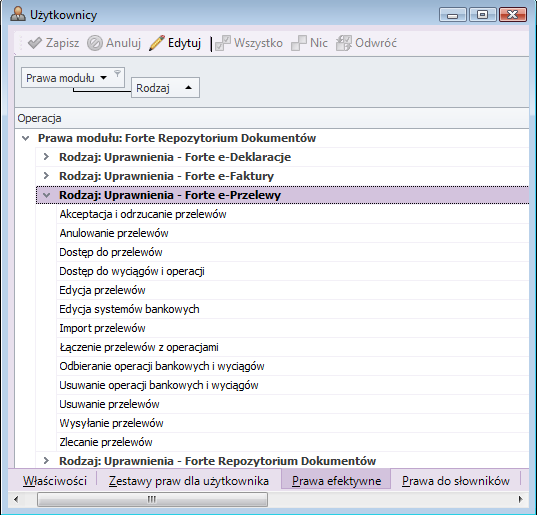The image size is (537, 515).
Task: Click the Odwróć invert selection icon
Action: [344, 43]
